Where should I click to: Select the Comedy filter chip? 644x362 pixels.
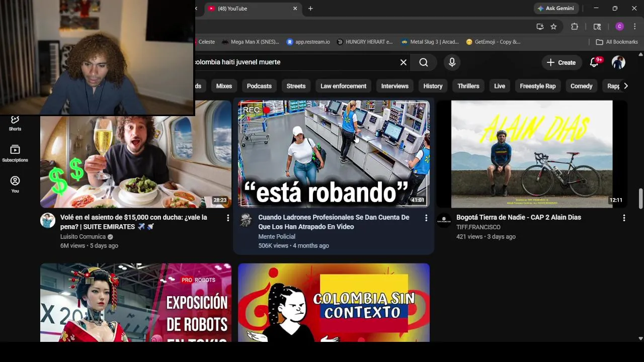click(581, 86)
